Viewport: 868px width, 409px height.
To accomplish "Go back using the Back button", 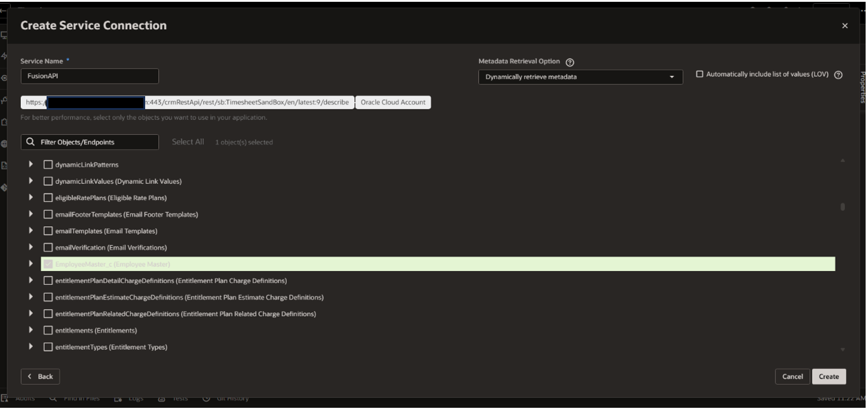I will (41, 377).
